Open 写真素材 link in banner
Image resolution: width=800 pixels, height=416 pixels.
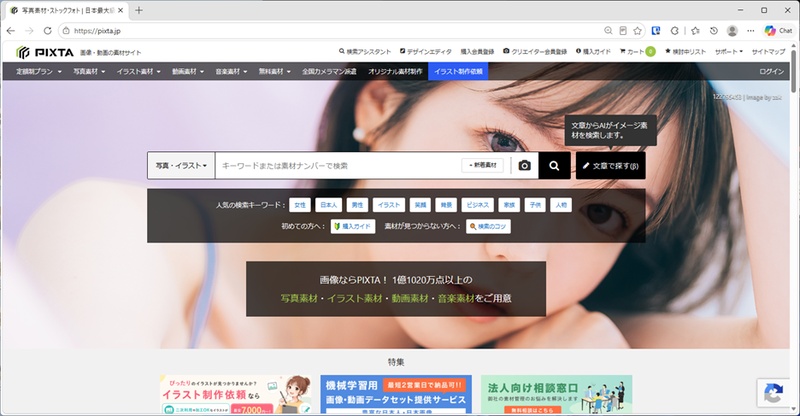pos(299,298)
